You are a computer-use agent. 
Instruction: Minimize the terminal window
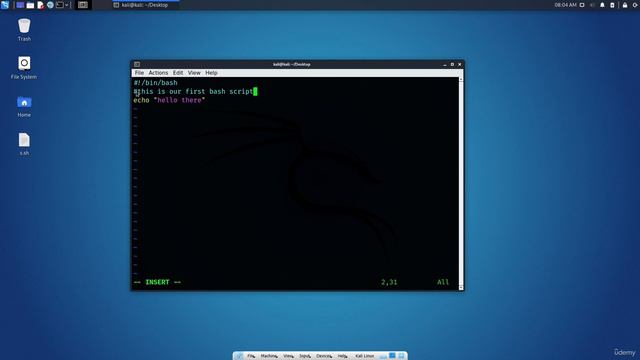(444, 64)
